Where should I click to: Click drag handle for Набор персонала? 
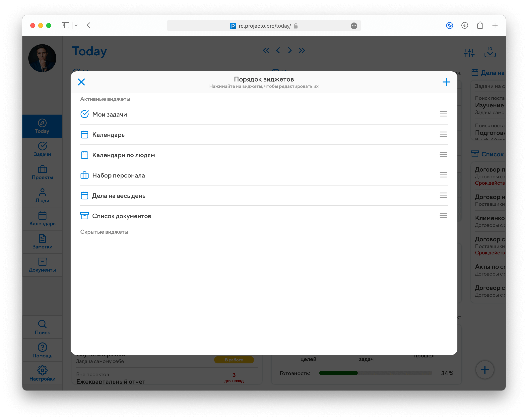443,175
